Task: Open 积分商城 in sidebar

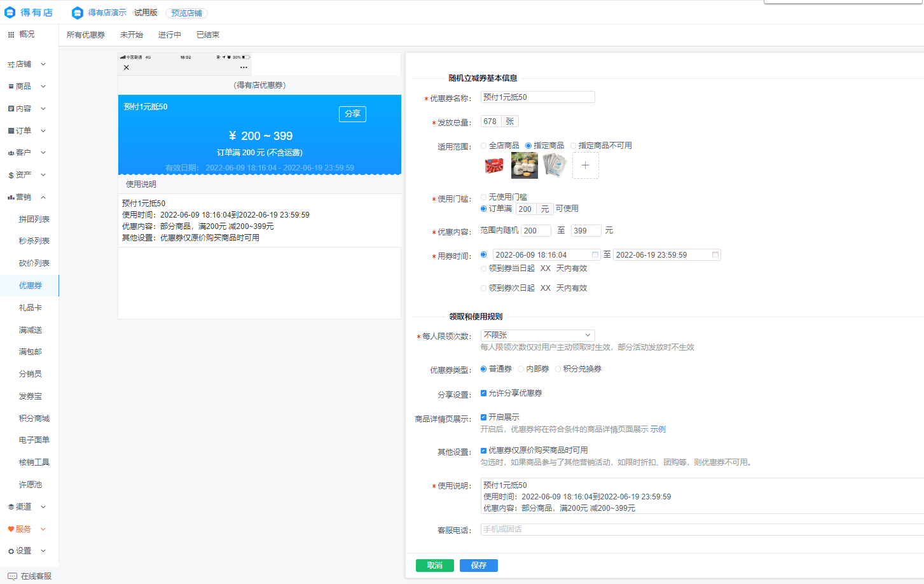Action: (x=34, y=419)
